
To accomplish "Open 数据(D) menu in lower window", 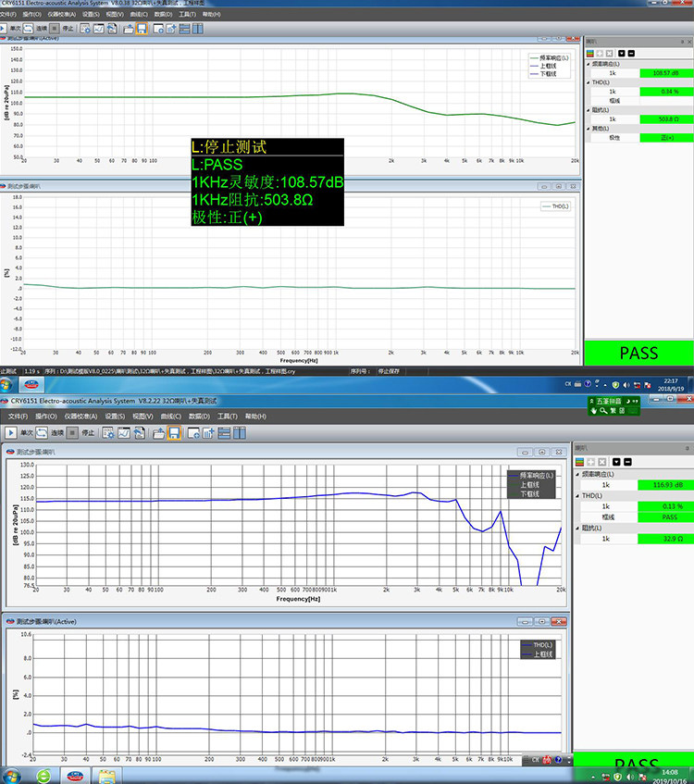I will click(x=199, y=416).
